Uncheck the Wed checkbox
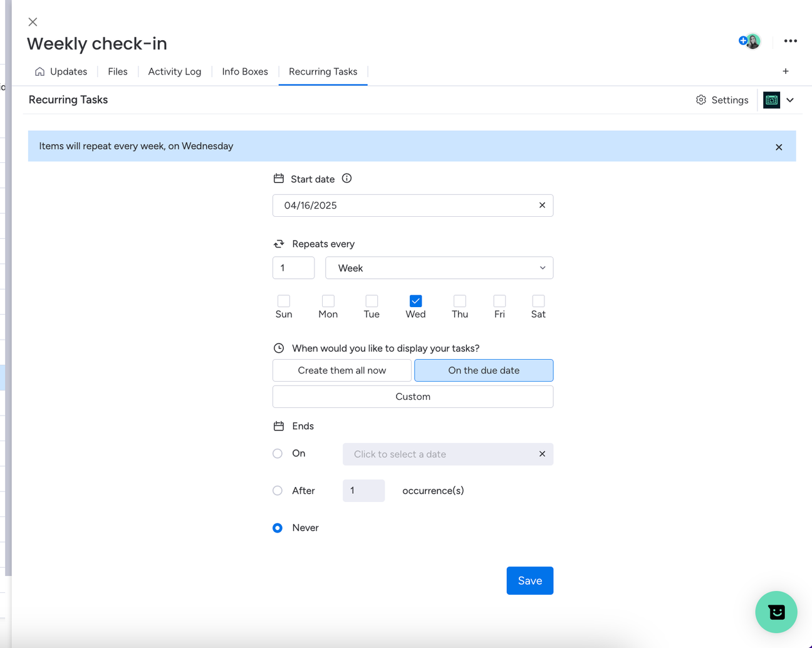The width and height of the screenshot is (812, 648). (415, 301)
